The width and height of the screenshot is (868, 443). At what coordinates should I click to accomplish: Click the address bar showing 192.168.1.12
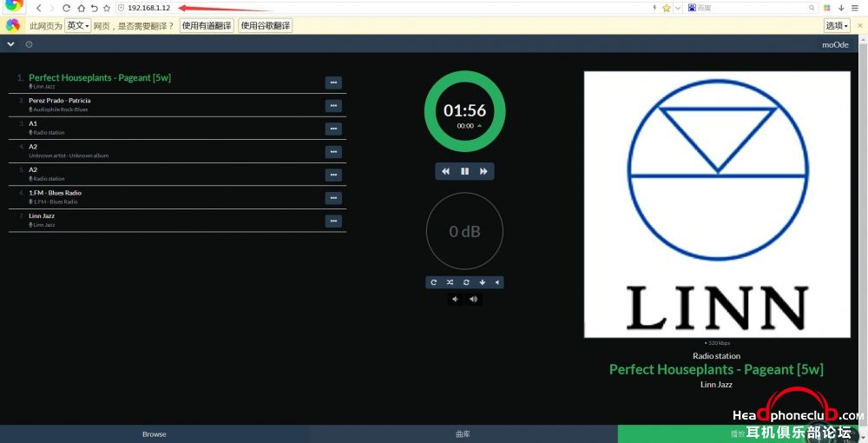(x=382, y=8)
